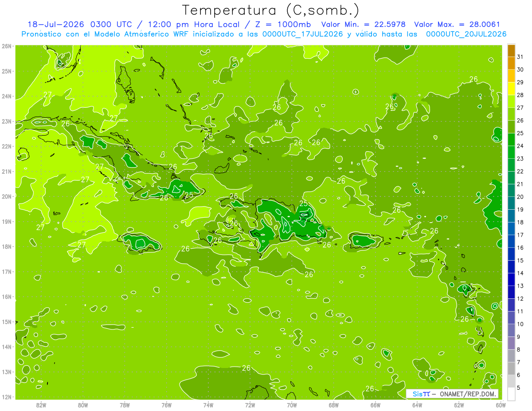Click the '70W' longitude label
Viewport: 532px width, 411px height.
292,405
